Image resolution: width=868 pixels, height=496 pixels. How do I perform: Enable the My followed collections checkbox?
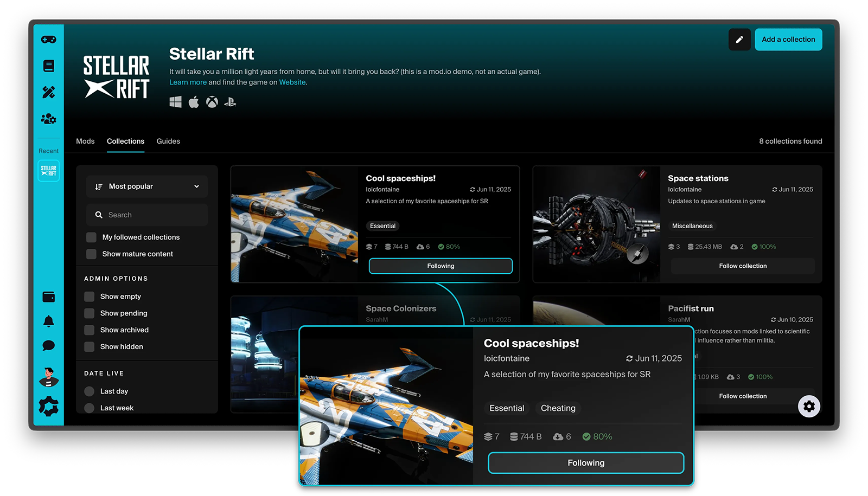pos(91,237)
